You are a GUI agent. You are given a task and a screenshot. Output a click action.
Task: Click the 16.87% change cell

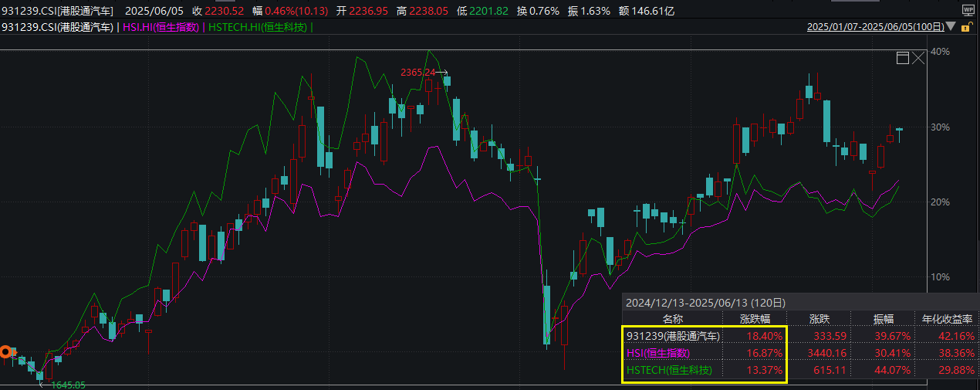tap(765, 354)
